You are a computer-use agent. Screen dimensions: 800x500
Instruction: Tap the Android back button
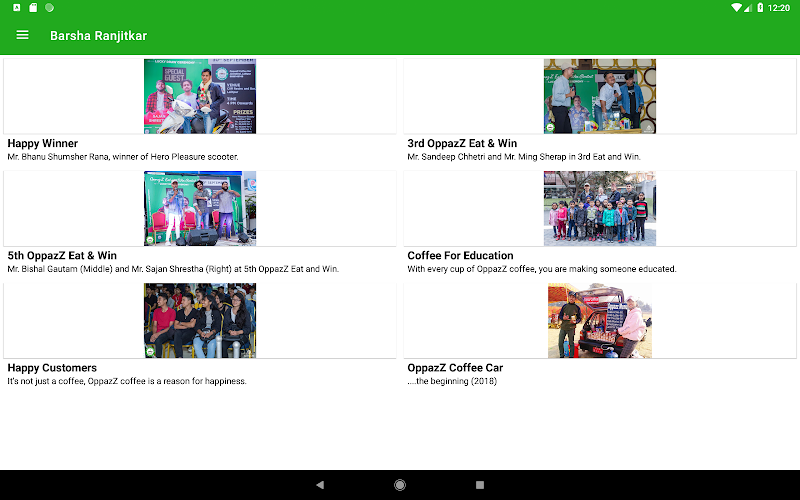[x=320, y=485]
